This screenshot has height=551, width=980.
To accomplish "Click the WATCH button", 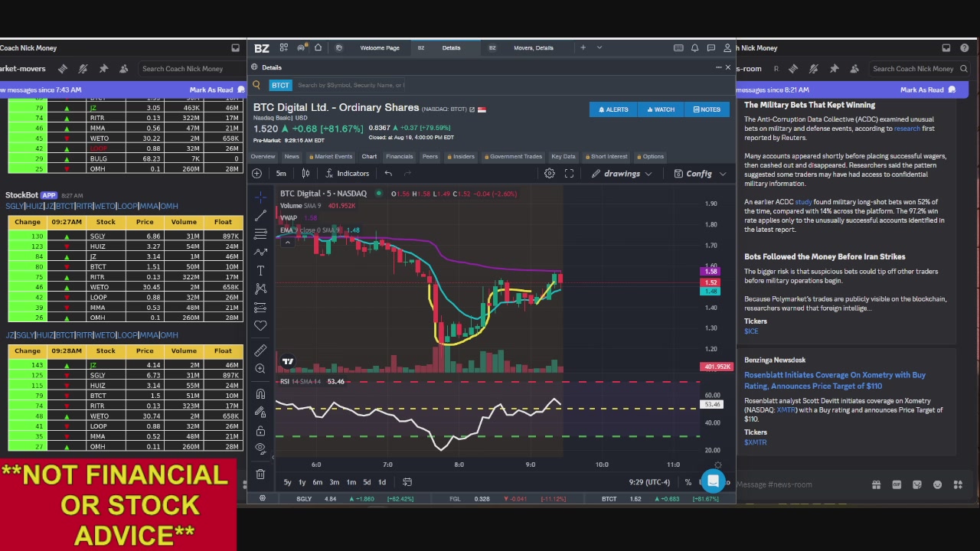I will (x=660, y=109).
